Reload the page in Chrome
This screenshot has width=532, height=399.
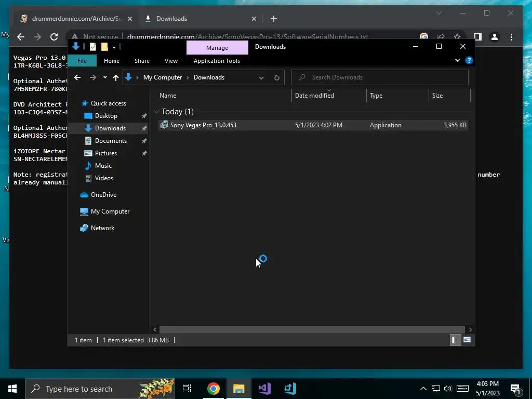pos(54,37)
